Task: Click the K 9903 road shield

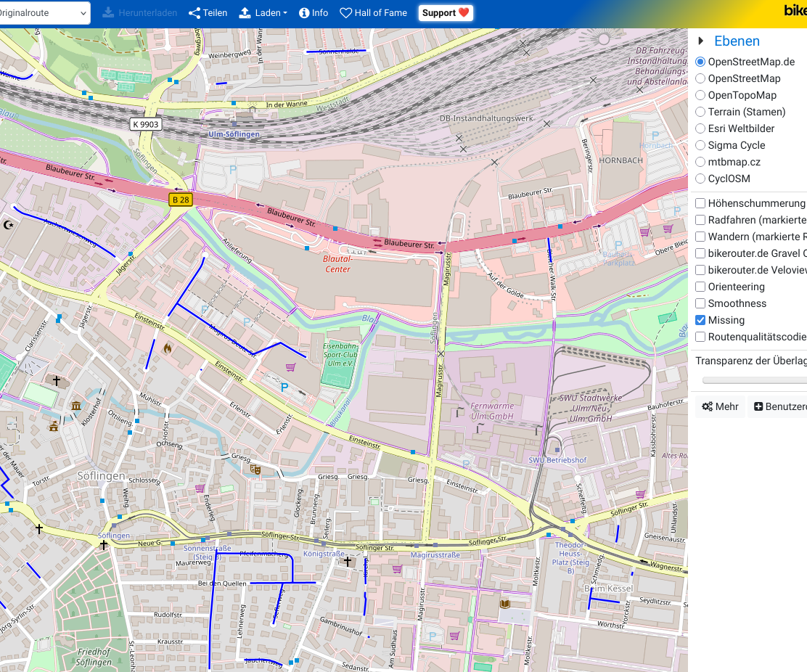Action: coord(146,124)
